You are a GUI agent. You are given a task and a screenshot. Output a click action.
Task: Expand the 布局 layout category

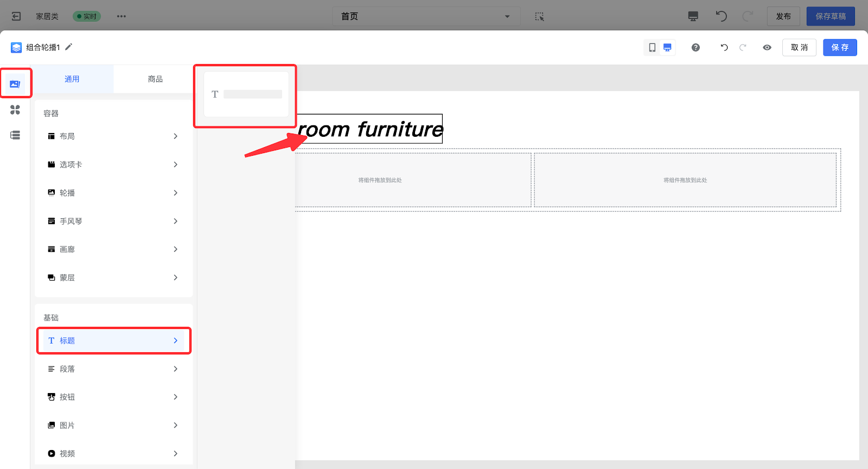coord(113,136)
